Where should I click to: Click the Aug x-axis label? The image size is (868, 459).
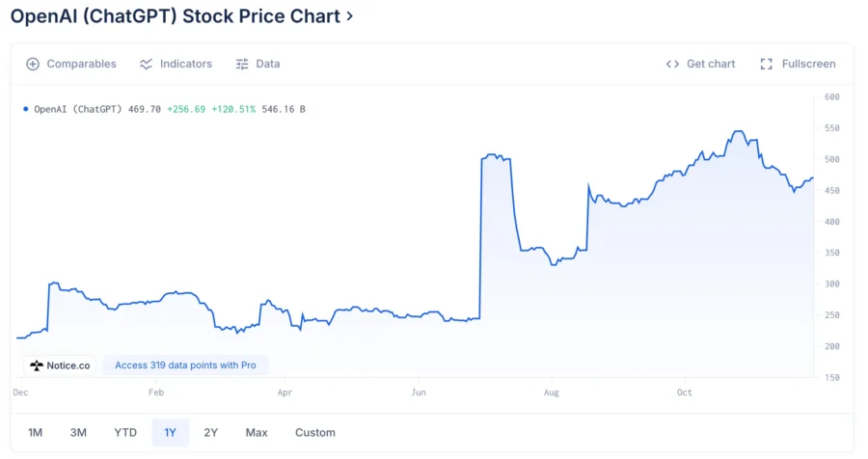(x=552, y=392)
